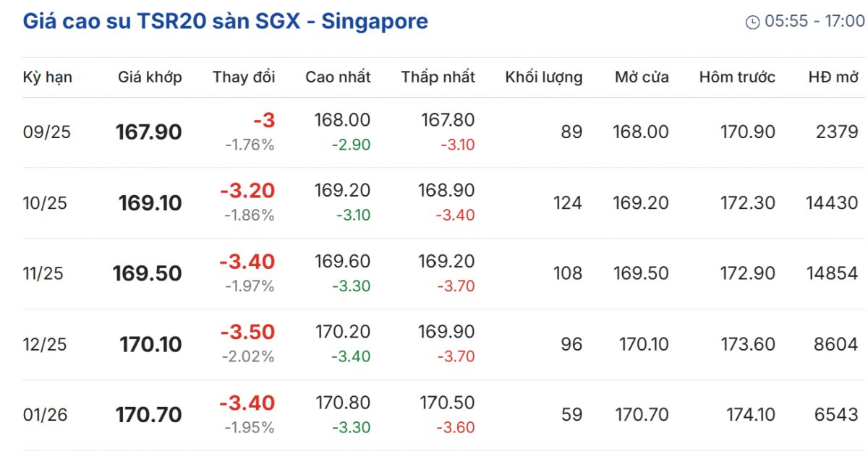This screenshot has height=454, width=868.
Task: Click the 'HĐ mở' column header
Action: (833, 77)
